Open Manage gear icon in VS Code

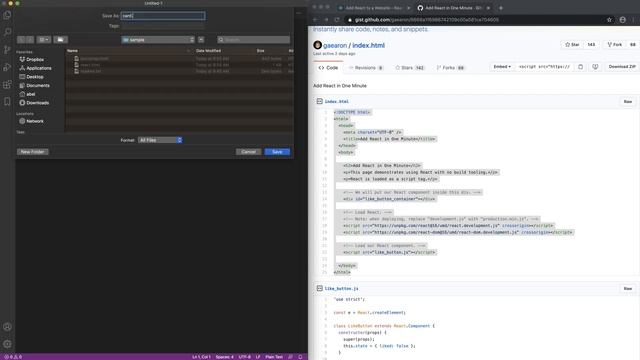click(7, 344)
